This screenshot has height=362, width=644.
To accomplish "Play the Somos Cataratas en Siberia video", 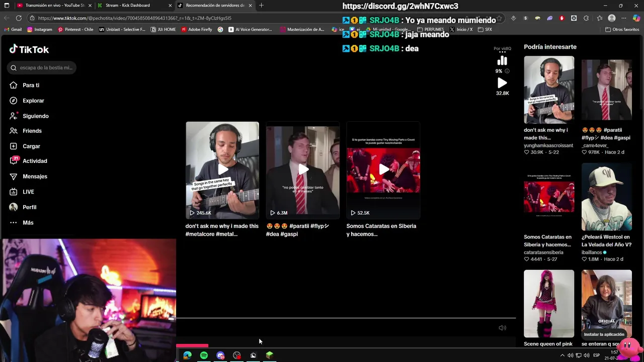I will [383, 170].
